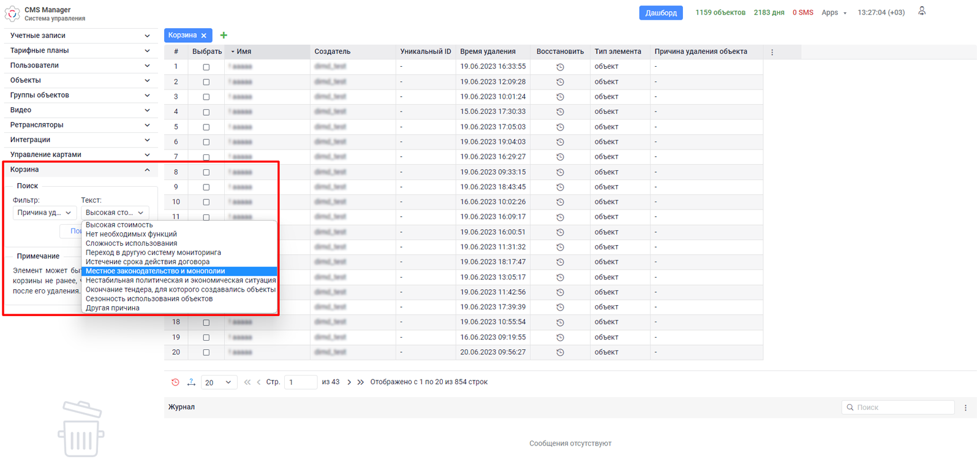980x473 pixels.
Task: Click the green plus add-tab icon
Action: click(x=224, y=36)
